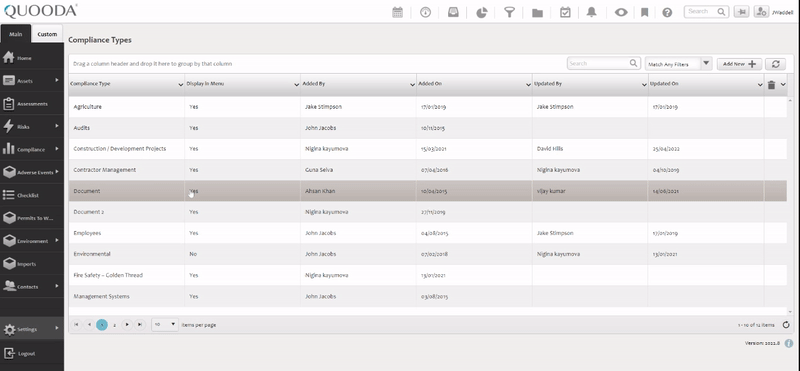
Task: Open notifications bell icon
Action: pos(591,12)
